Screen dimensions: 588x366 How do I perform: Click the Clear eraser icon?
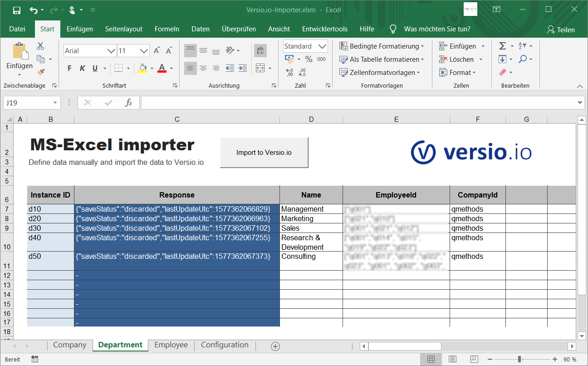[x=503, y=72]
